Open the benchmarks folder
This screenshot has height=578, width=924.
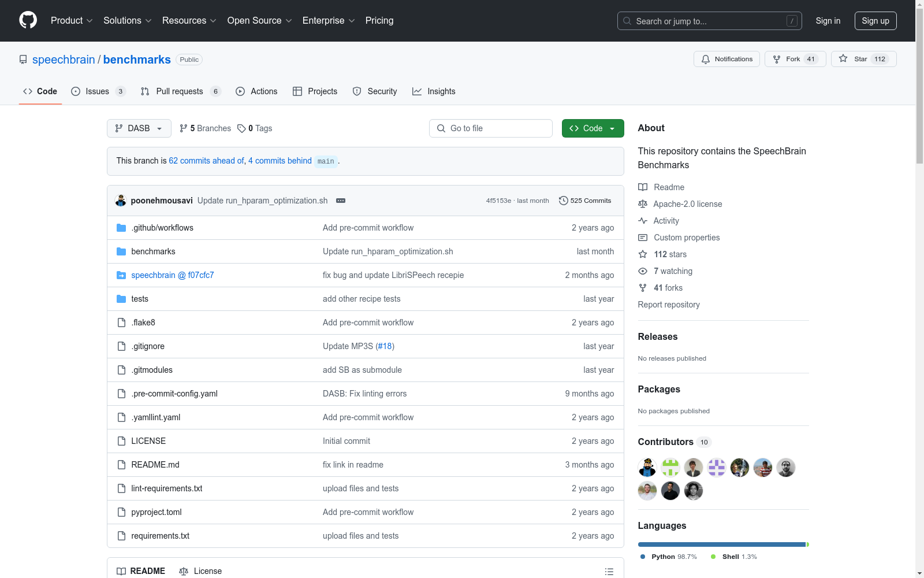click(153, 251)
